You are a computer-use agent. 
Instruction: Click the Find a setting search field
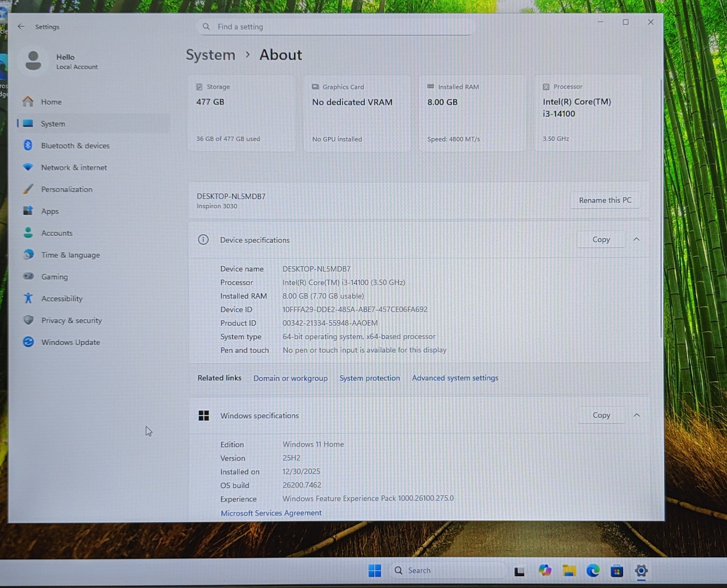335,27
